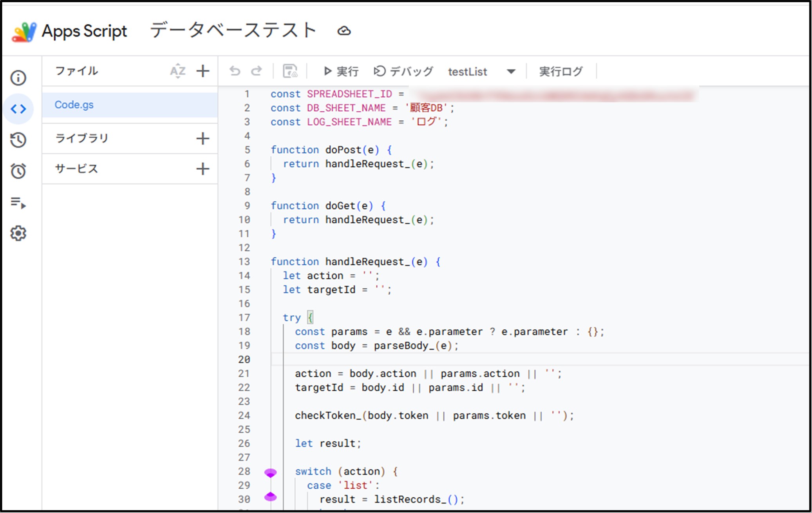Image resolution: width=812 pixels, height=513 pixels.
Task: Click the 'ログ' string literal
Action: click(427, 122)
